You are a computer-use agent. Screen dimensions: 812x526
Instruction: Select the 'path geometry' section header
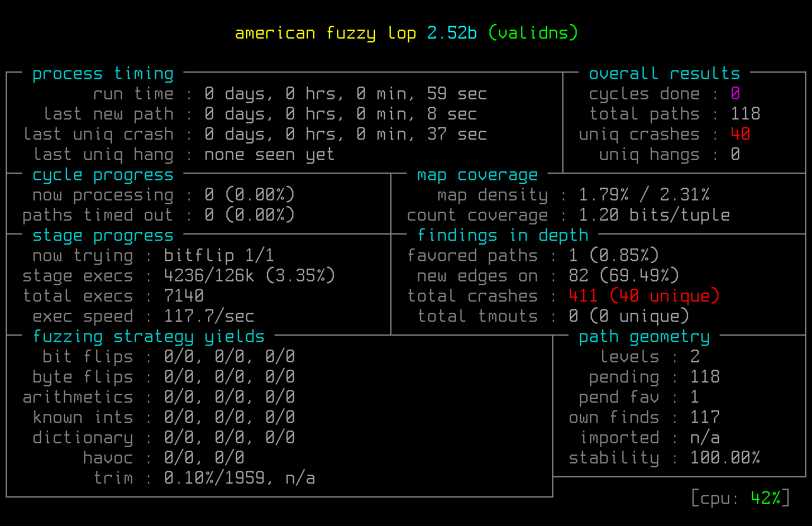click(x=644, y=337)
